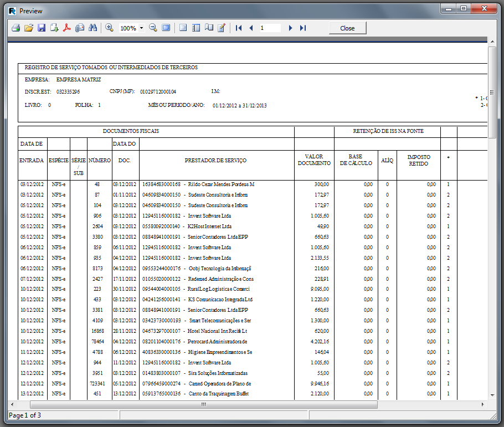Screen dimensions: 504x427
Task: Click the 'KS Comunicacao Integrada Ltd' entry
Action: (220, 300)
